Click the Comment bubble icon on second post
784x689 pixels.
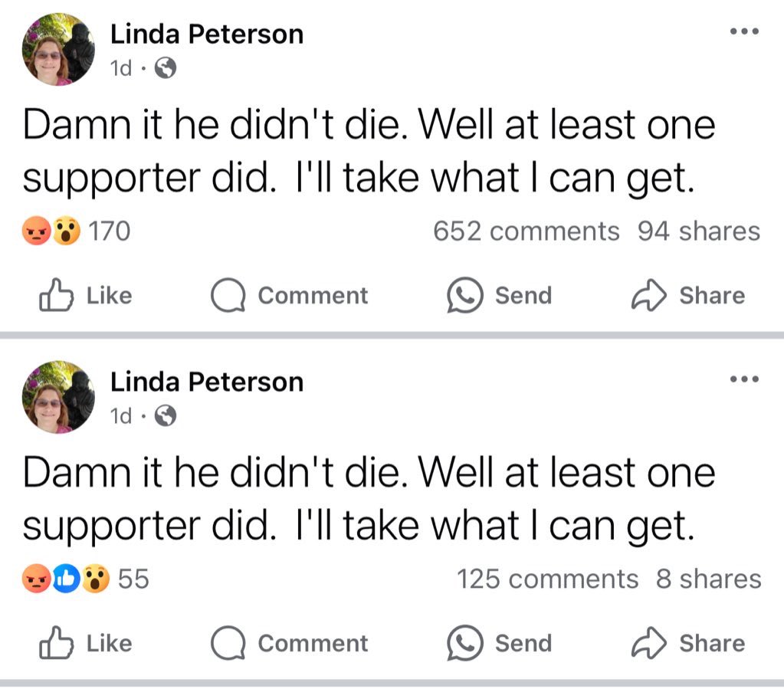[x=227, y=644]
